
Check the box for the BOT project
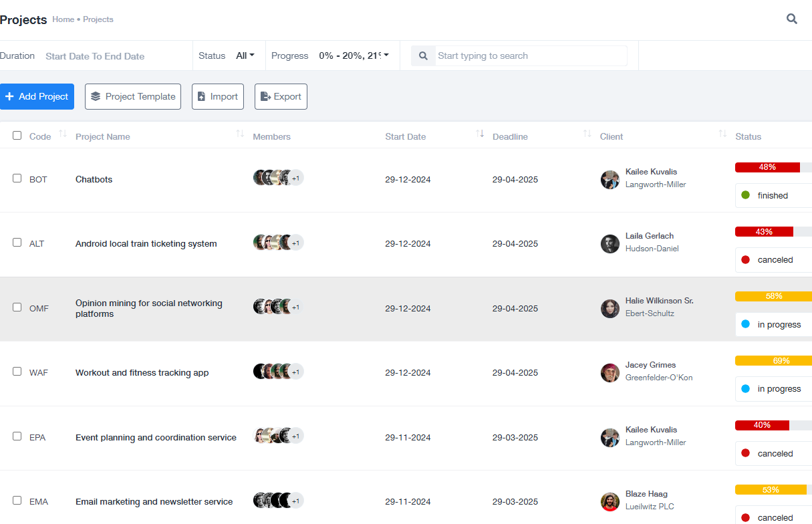pos(17,178)
